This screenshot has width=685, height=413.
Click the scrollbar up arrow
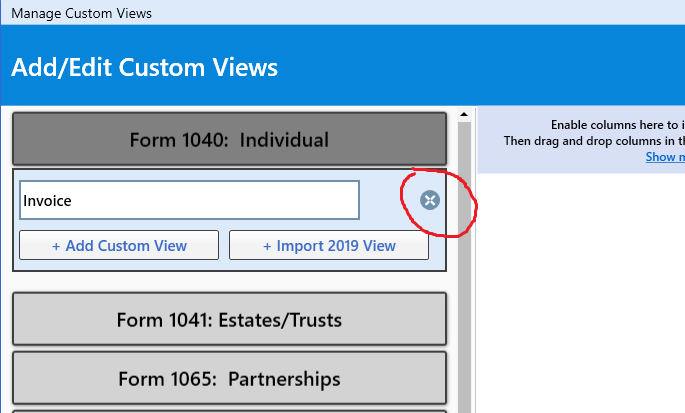click(x=464, y=113)
